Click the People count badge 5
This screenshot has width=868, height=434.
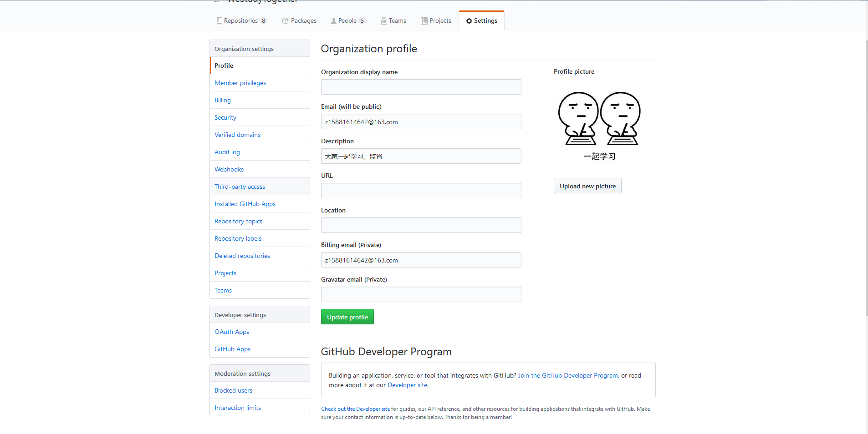pyautogui.click(x=362, y=21)
